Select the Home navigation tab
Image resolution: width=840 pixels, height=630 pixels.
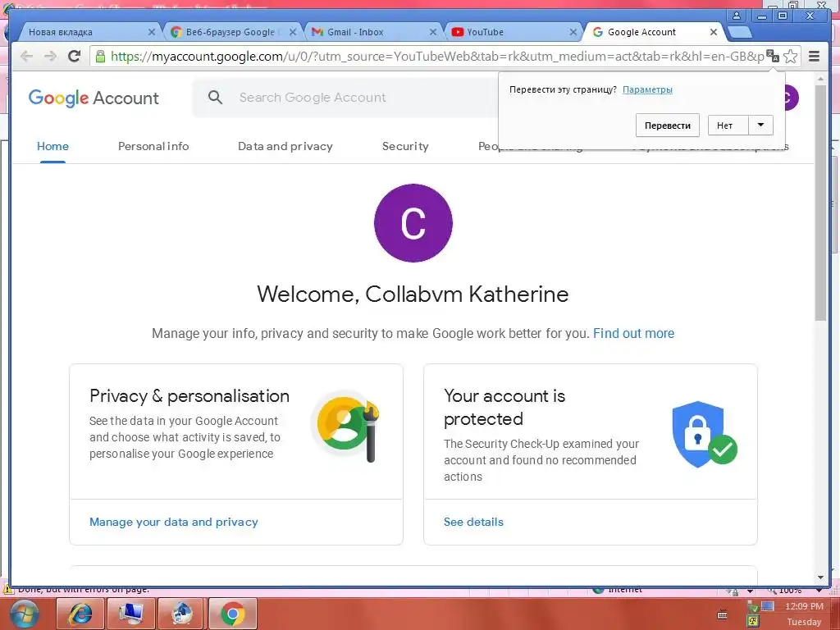[52, 146]
